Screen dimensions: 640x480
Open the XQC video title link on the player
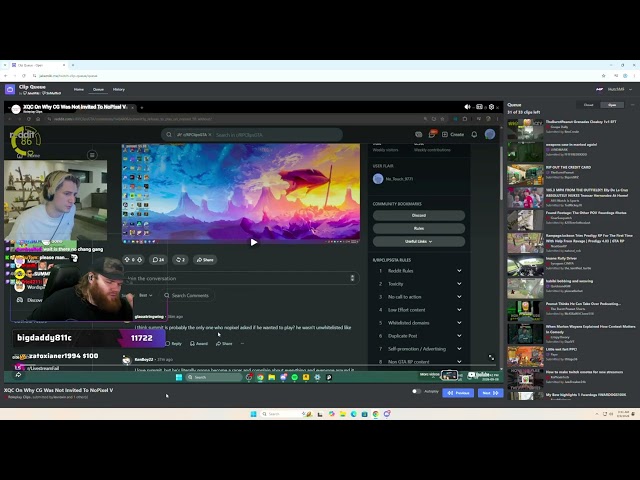pos(75,107)
